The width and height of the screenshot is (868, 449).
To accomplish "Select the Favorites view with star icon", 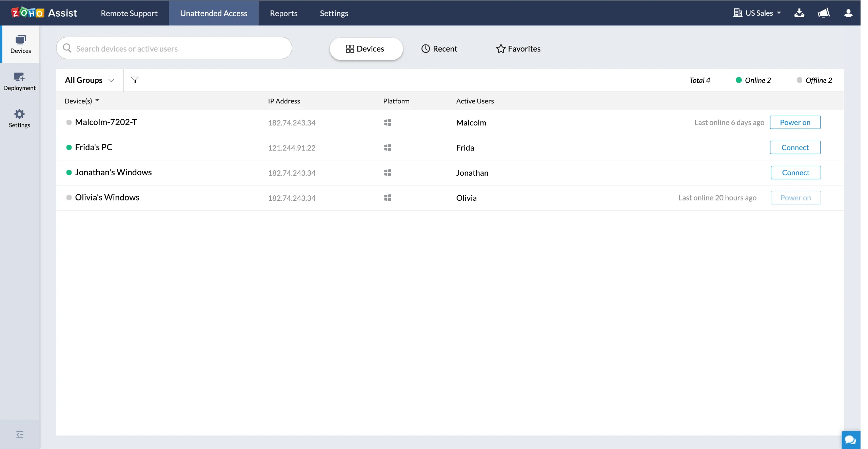I will (518, 48).
